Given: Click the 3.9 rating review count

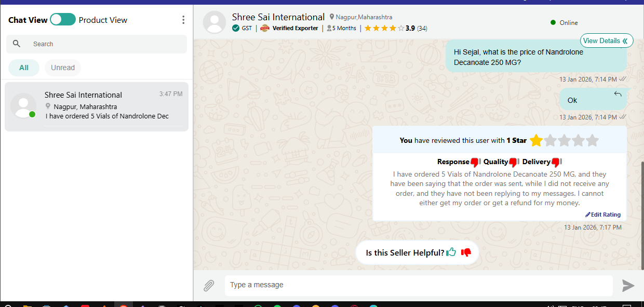Looking at the screenshot, I should (x=422, y=28).
